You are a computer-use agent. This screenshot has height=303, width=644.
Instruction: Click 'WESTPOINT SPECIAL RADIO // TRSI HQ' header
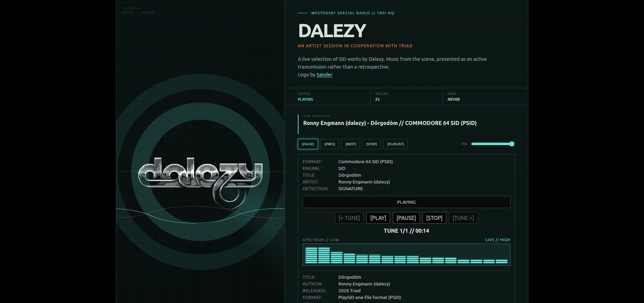[353, 13]
